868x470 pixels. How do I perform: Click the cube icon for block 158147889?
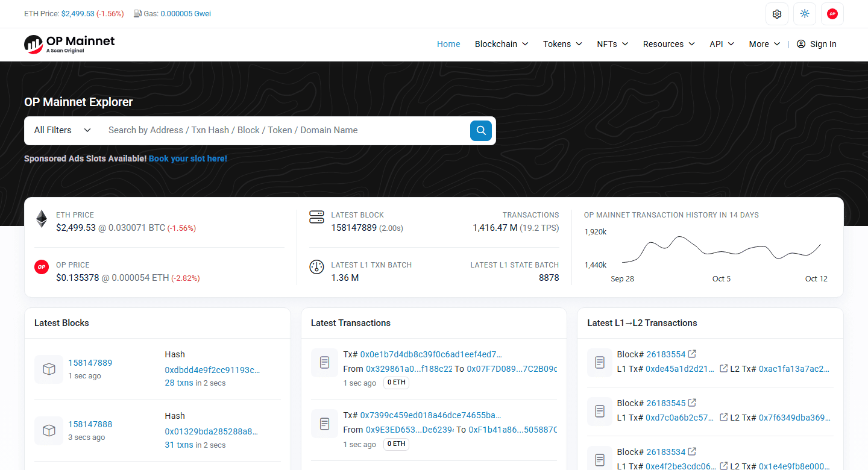49,369
